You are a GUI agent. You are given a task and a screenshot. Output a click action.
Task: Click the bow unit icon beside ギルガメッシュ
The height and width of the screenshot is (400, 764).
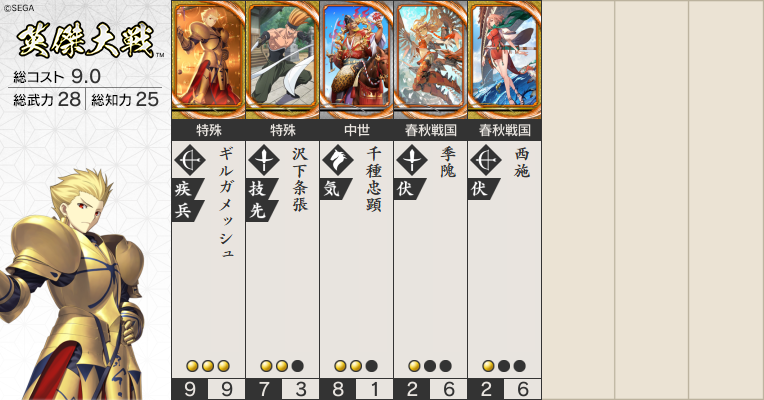point(190,160)
